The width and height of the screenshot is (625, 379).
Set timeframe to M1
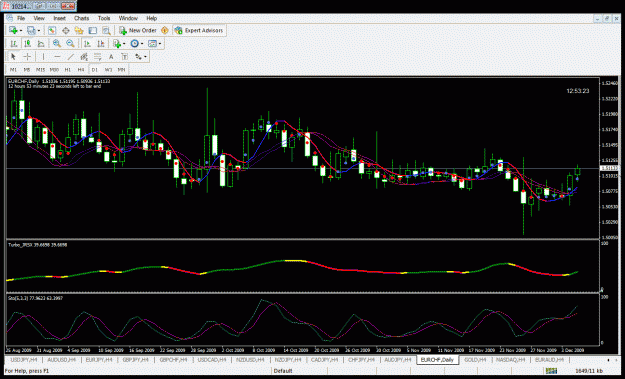point(13,70)
